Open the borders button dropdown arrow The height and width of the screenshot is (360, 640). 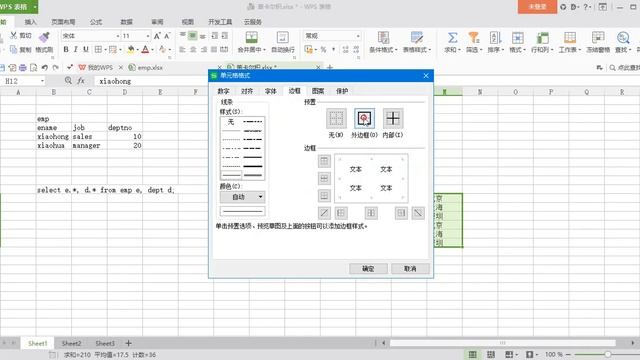click(105, 50)
